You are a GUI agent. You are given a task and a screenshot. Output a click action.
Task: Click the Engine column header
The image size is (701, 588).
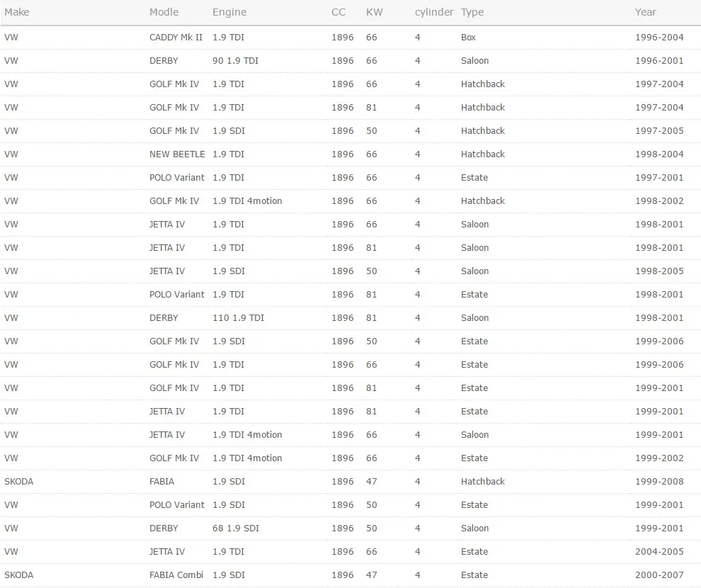pos(229,12)
